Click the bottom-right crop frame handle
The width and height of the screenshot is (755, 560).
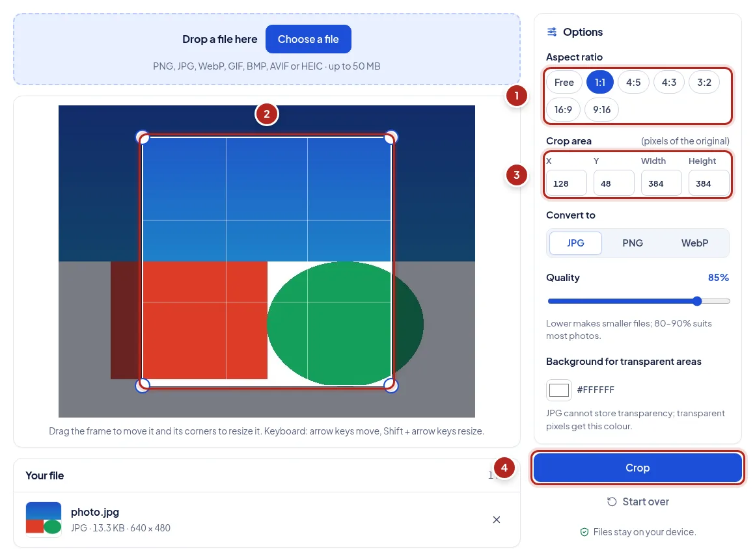coord(391,385)
